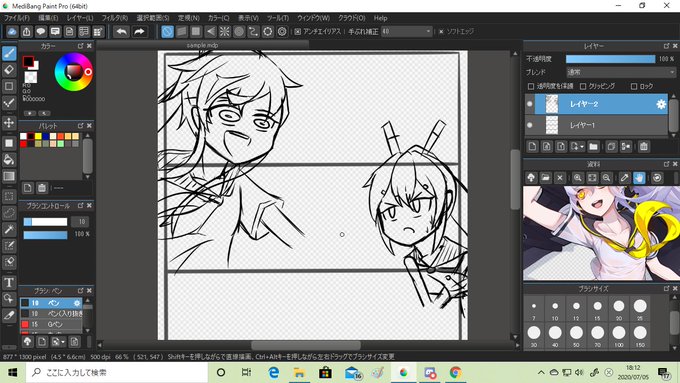Hide レイヤー2 via its visibility dot
This screenshot has width=680, height=383.
coord(530,104)
